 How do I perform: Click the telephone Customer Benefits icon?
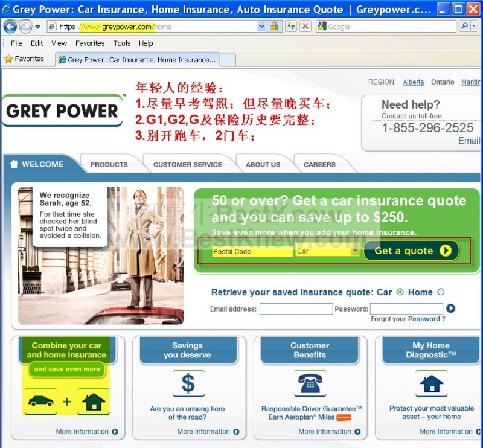[310, 383]
